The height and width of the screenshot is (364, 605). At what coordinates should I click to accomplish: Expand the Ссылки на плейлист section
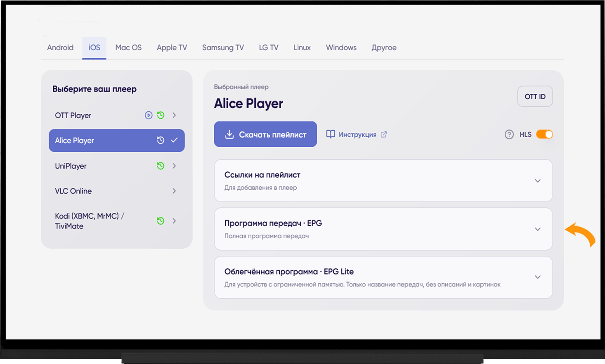[383, 181]
